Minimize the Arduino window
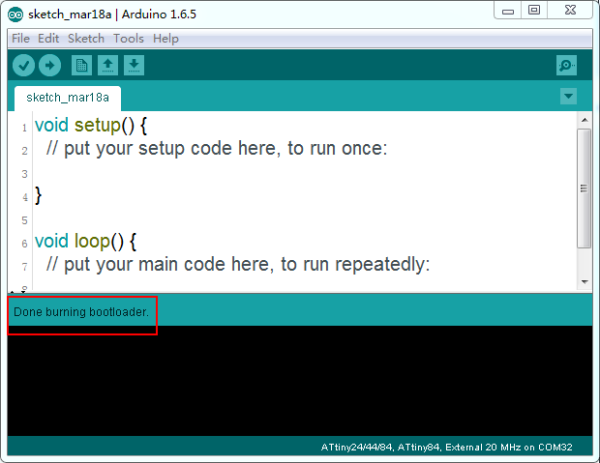This screenshot has width=600, height=463. click(508, 10)
